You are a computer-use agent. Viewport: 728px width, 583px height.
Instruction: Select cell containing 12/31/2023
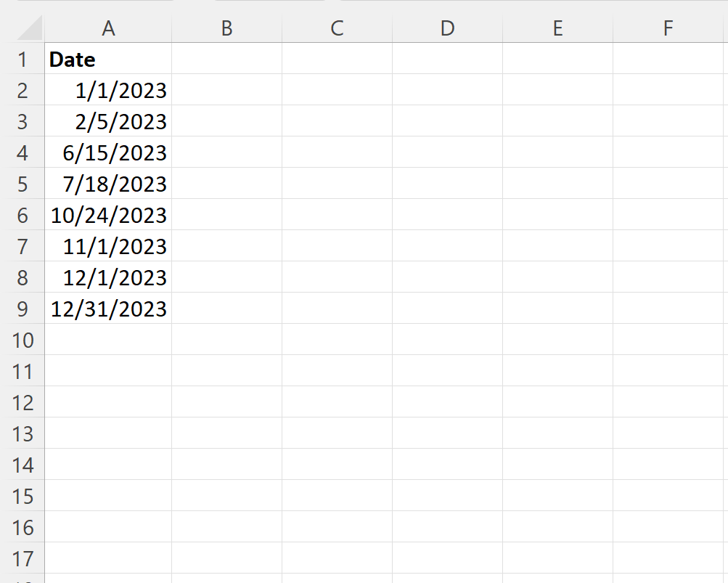pos(108,308)
